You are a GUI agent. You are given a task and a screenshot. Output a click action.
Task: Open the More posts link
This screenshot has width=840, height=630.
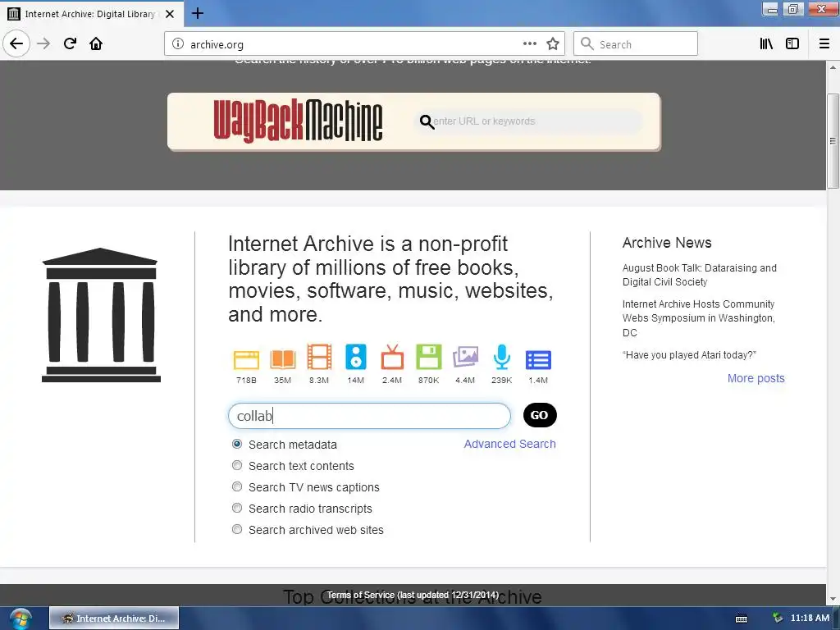click(x=756, y=378)
